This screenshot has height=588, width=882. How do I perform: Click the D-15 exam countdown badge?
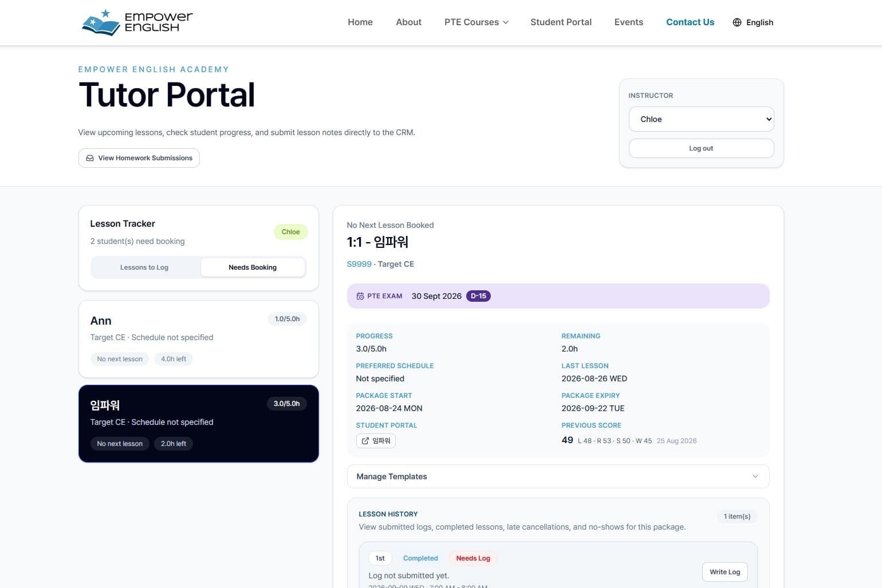(x=478, y=296)
